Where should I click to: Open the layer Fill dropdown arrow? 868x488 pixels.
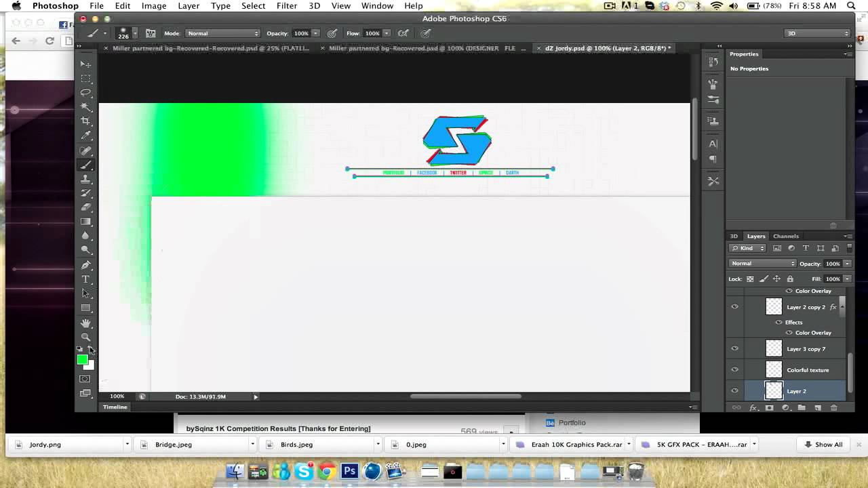(847, 279)
